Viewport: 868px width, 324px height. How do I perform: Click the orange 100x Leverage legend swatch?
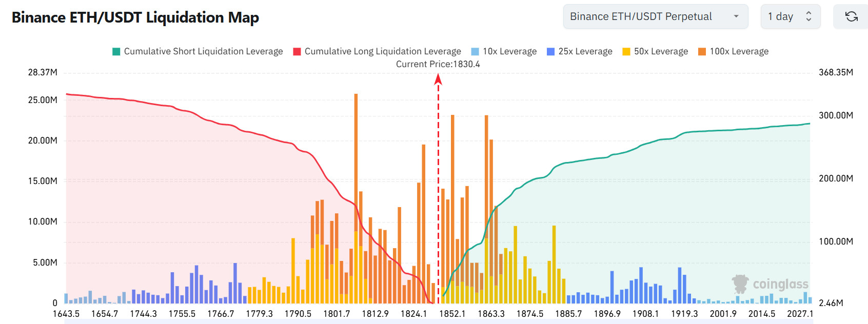tap(702, 51)
